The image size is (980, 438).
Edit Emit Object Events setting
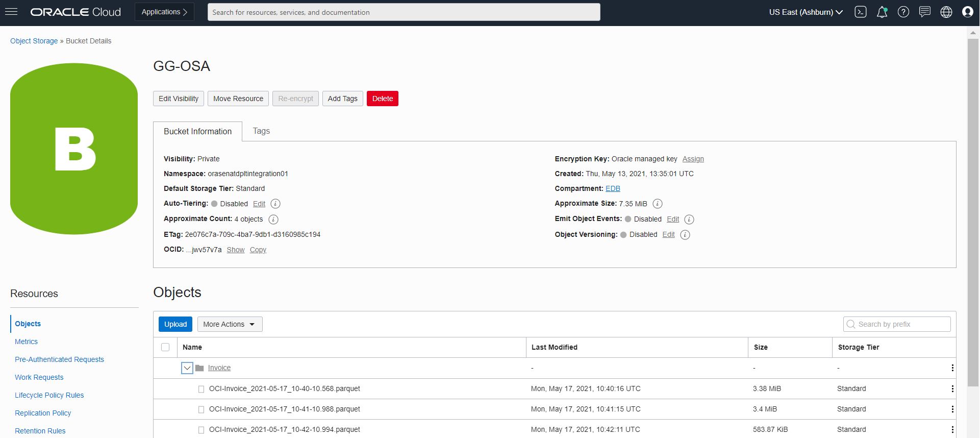click(673, 219)
